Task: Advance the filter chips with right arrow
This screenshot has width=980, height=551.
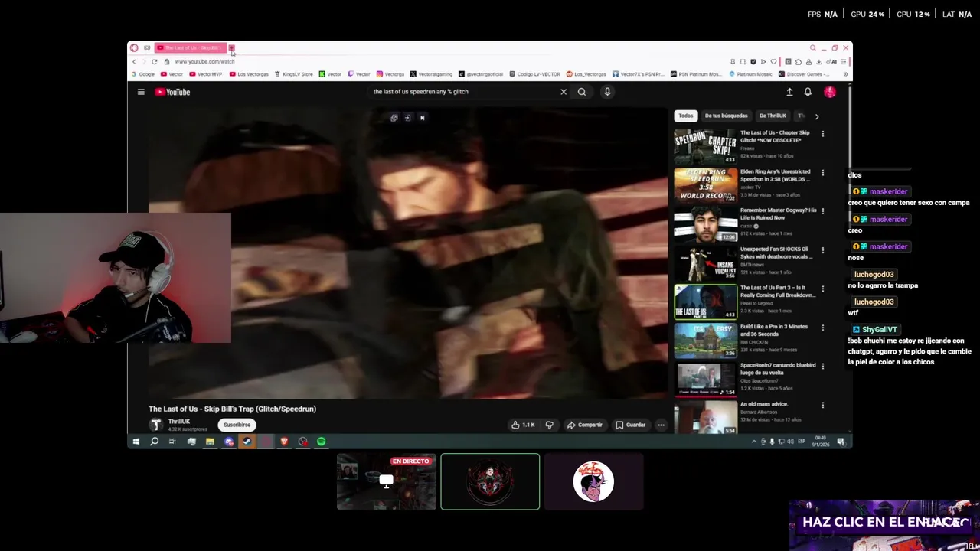Action: click(816, 116)
